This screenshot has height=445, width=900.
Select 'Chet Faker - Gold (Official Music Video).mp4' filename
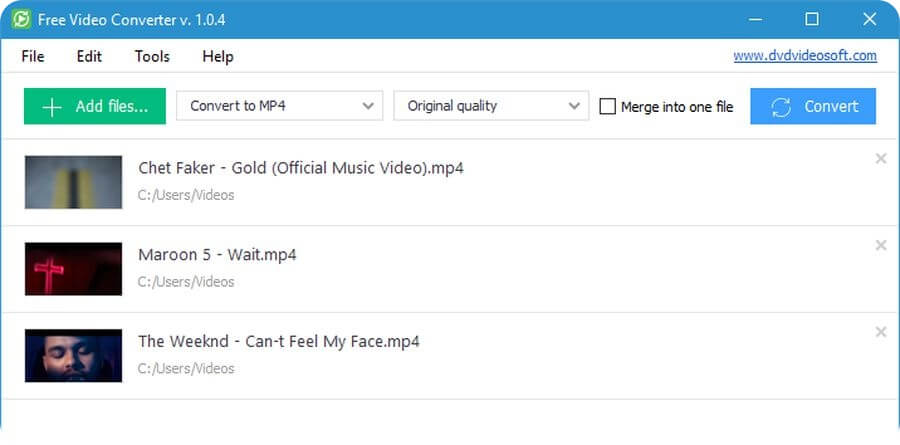point(301,168)
